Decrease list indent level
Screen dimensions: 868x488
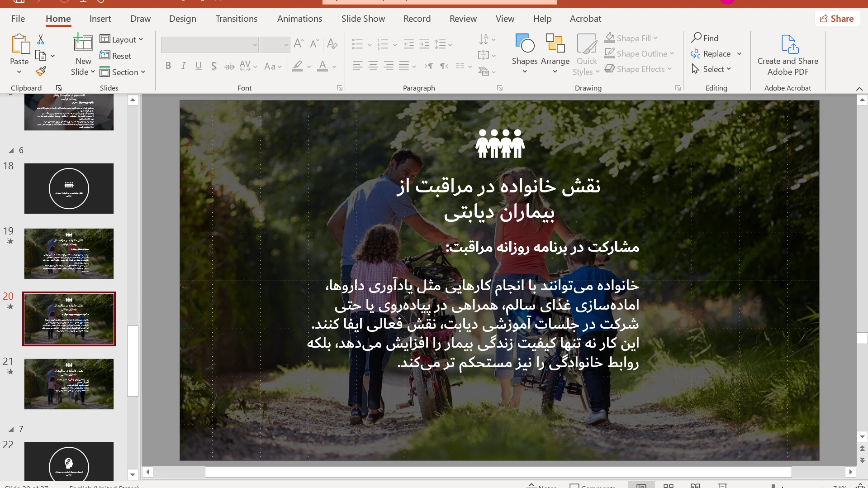coord(409,44)
